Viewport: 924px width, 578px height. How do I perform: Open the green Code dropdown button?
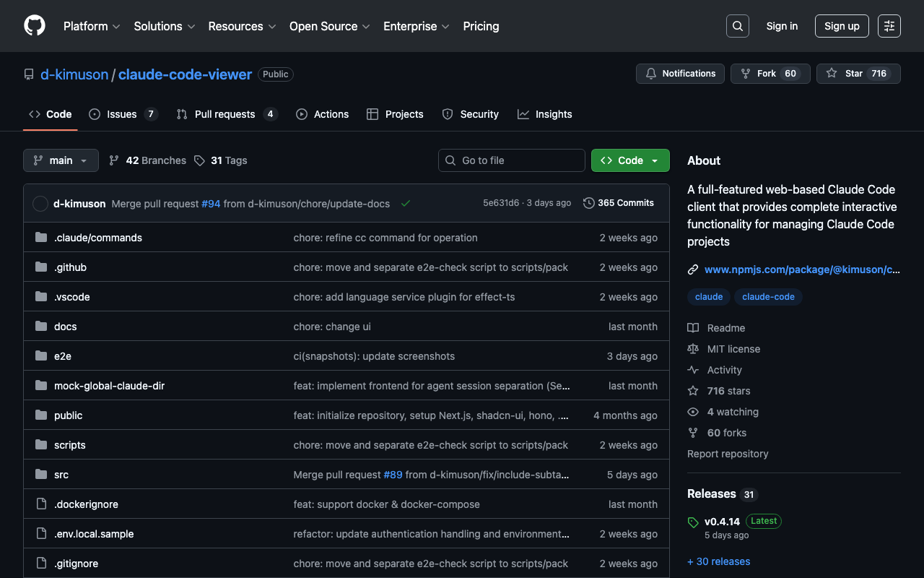629,160
